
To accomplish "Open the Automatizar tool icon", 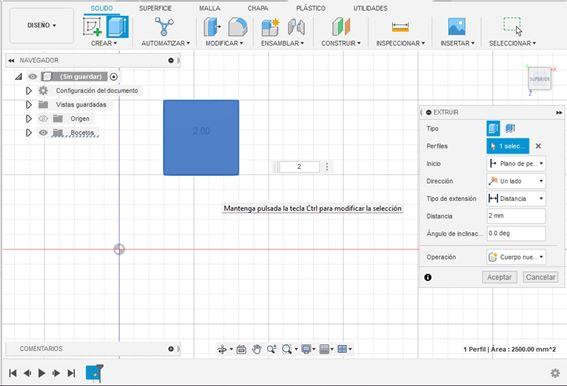I will [164, 26].
